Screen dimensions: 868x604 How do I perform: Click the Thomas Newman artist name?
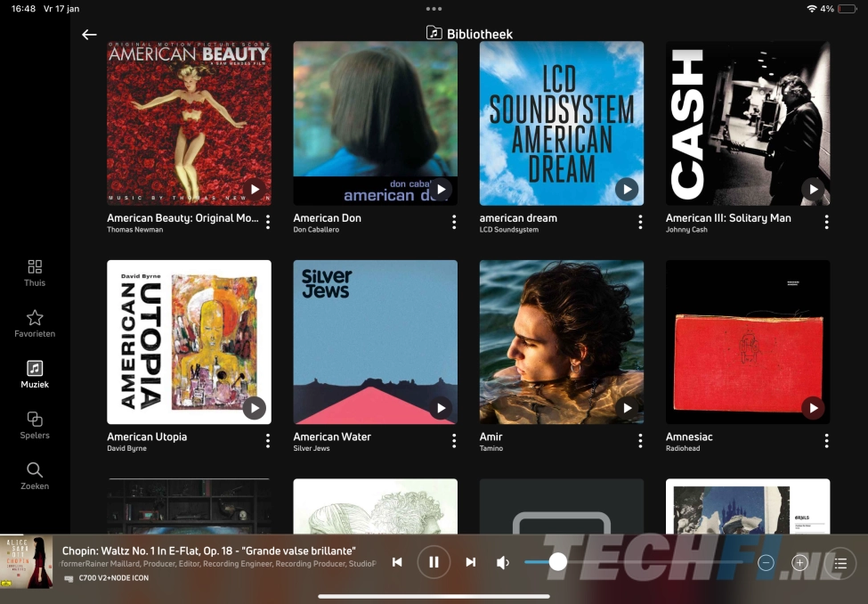click(135, 230)
